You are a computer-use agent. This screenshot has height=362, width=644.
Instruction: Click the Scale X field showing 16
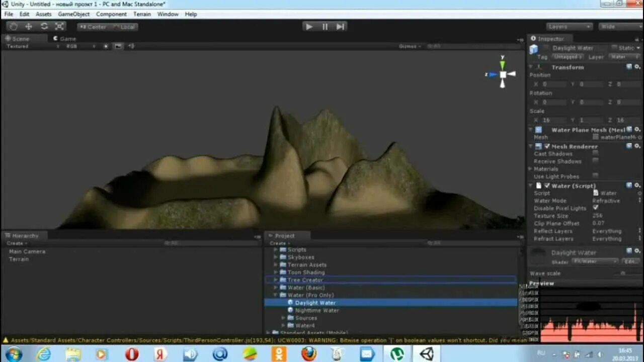554,120
